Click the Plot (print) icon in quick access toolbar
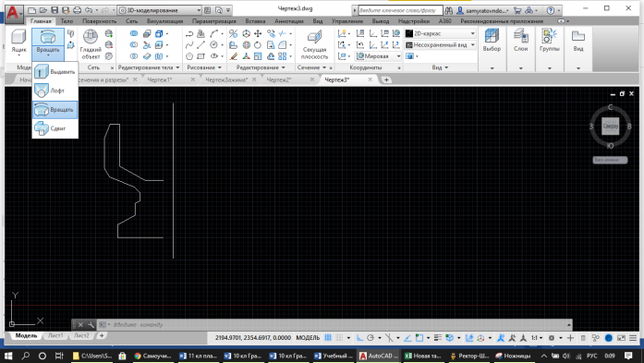This screenshot has height=363, width=644. [x=77, y=10]
